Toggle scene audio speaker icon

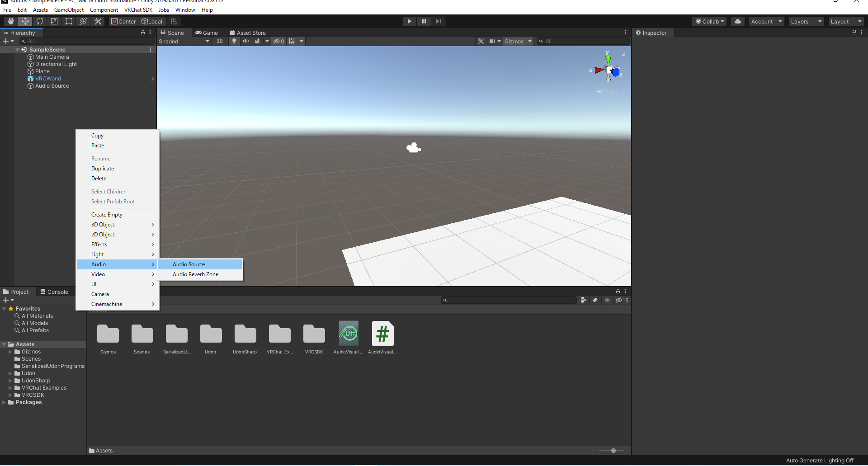point(245,41)
